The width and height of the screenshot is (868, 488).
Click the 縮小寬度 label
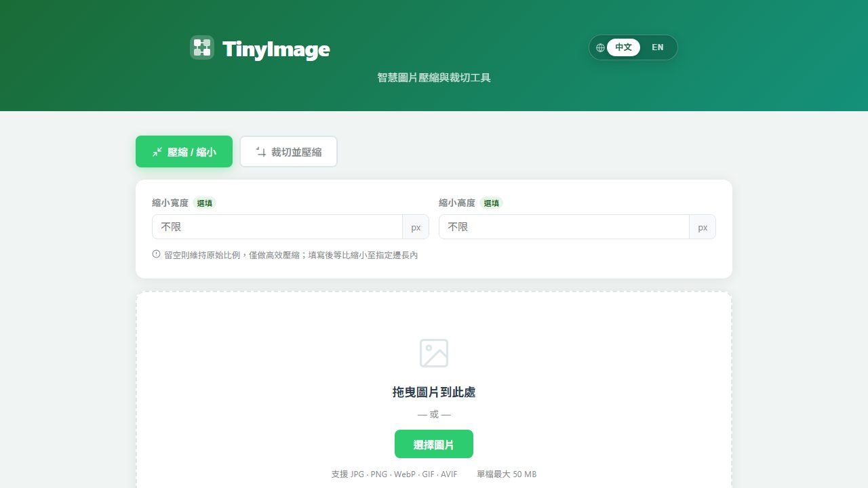coord(170,203)
